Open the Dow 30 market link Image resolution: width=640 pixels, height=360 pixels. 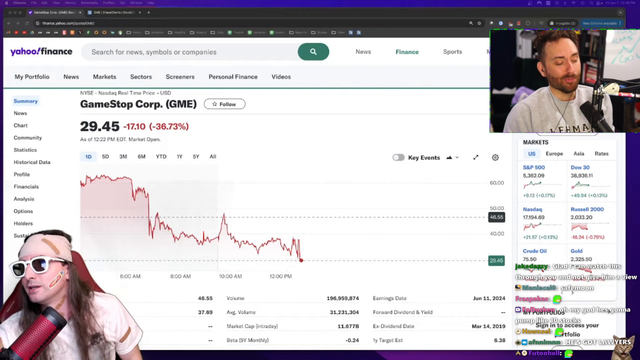(580, 168)
